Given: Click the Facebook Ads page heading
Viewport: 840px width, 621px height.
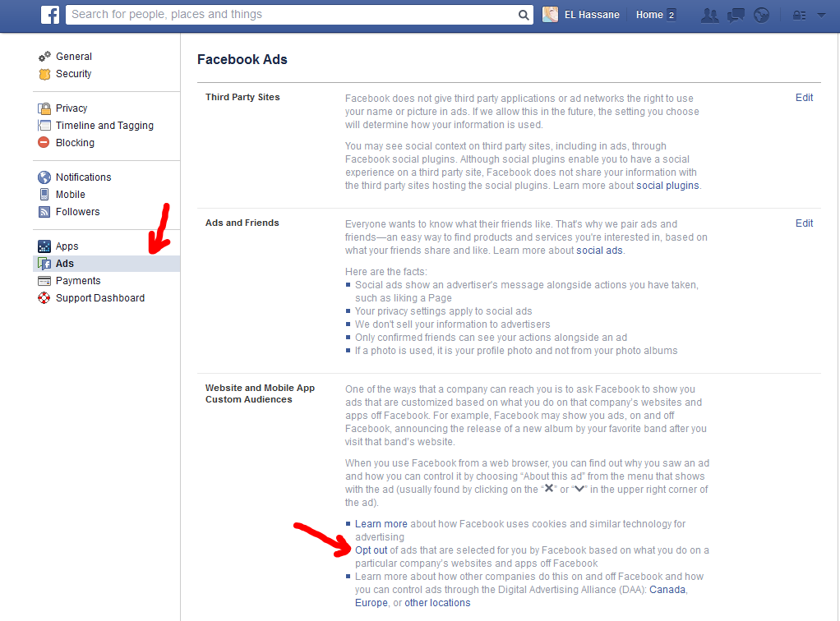Looking at the screenshot, I should point(242,59).
